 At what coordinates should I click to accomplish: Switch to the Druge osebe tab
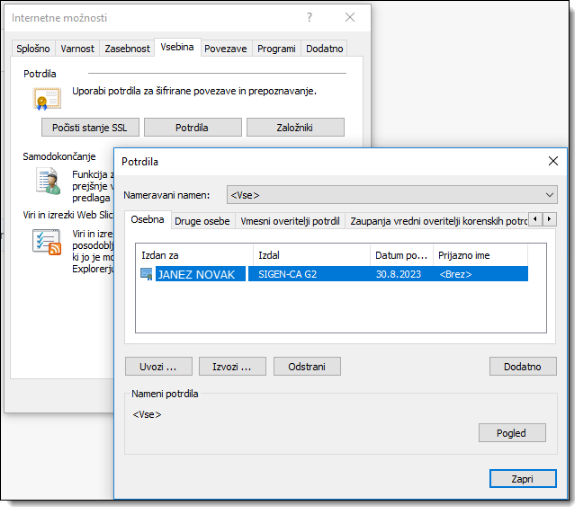pyautogui.click(x=202, y=221)
